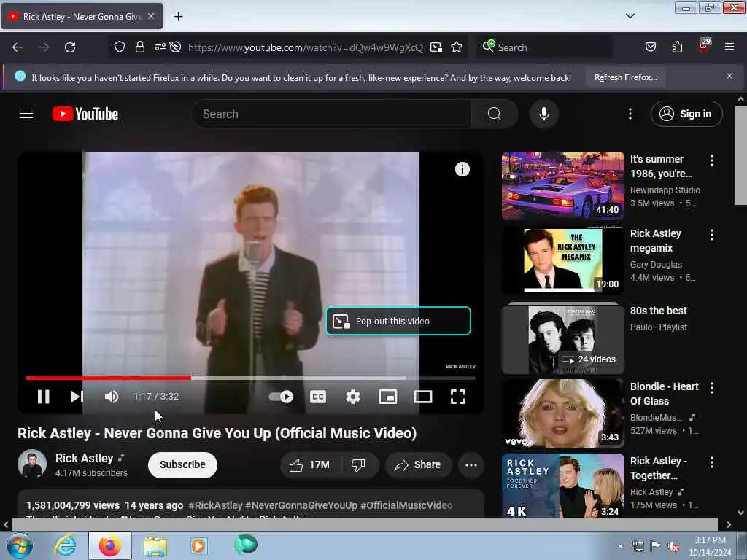This screenshot has height=560, width=747.
Task: Open options for Rick Astley megamix
Action: tap(712, 235)
